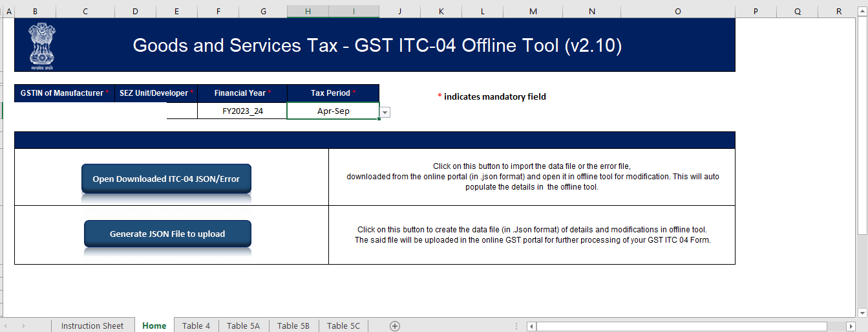Click the Indian national emblem logo
Viewport: 868px width, 332px height.
42,45
